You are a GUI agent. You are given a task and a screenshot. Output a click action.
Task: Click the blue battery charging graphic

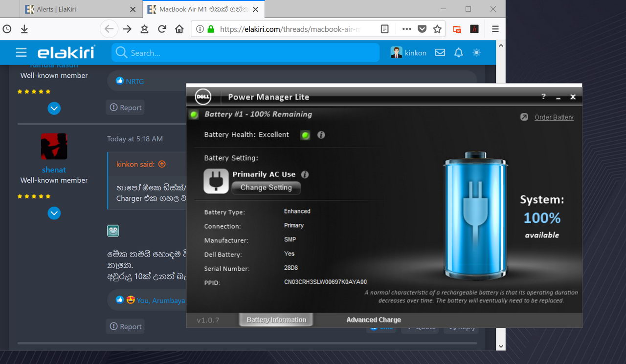[475, 215]
